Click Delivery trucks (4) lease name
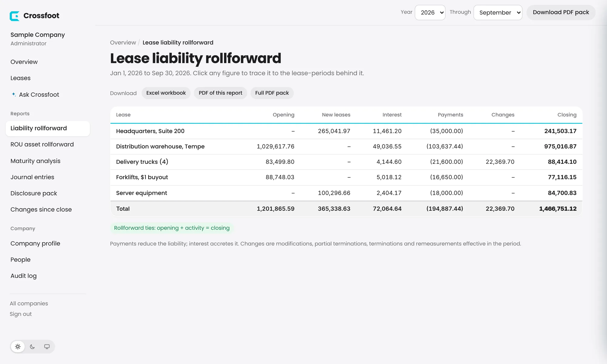607x364 pixels. pos(142,162)
